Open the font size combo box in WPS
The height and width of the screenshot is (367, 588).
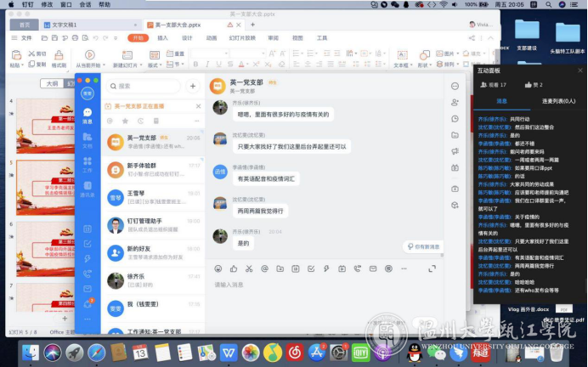247,54
